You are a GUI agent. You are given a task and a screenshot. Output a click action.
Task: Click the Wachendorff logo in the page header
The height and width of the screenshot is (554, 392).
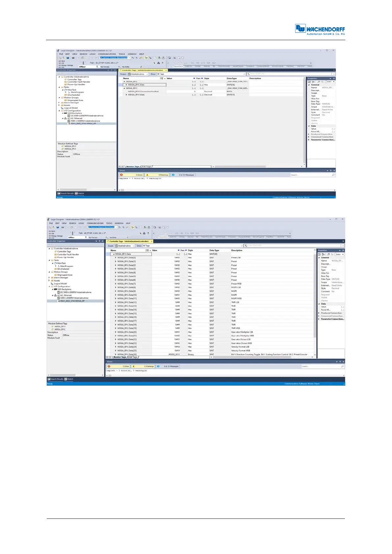[320, 30]
